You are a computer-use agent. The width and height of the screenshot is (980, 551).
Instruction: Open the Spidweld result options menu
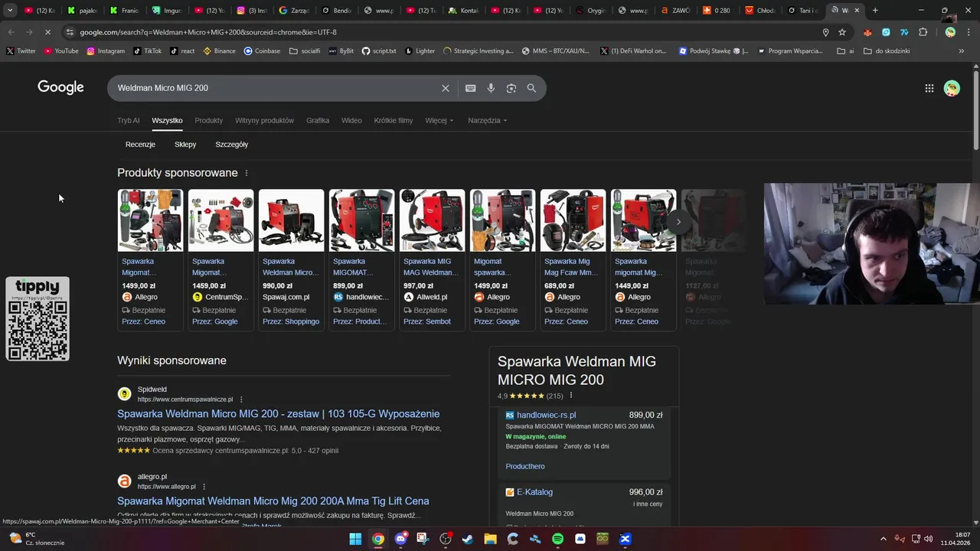[241, 399]
